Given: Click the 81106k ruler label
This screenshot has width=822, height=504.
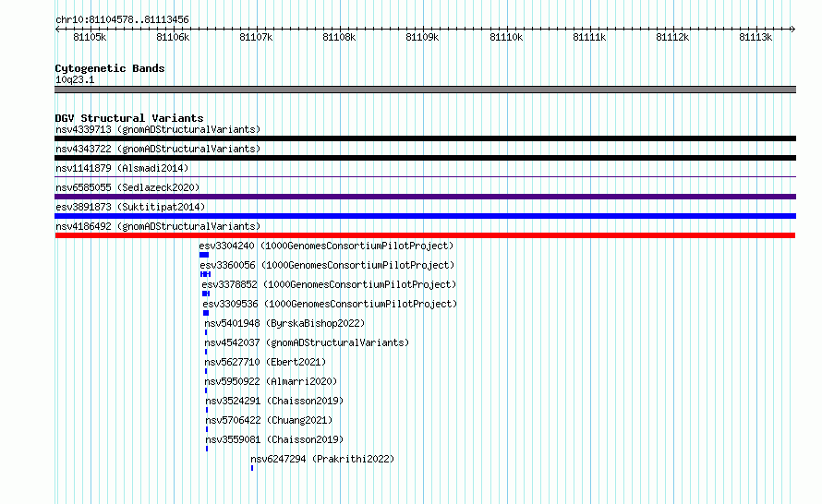Looking at the screenshot, I should (173, 37).
